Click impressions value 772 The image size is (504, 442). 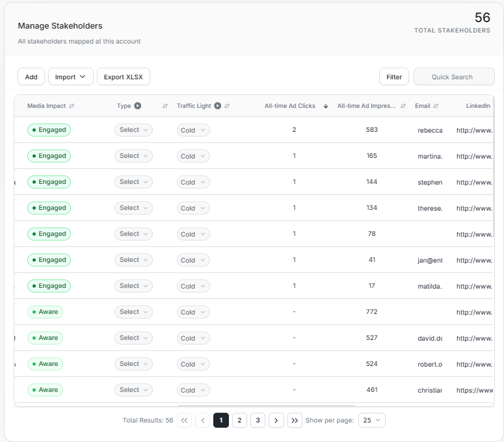(x=372, y=312)
